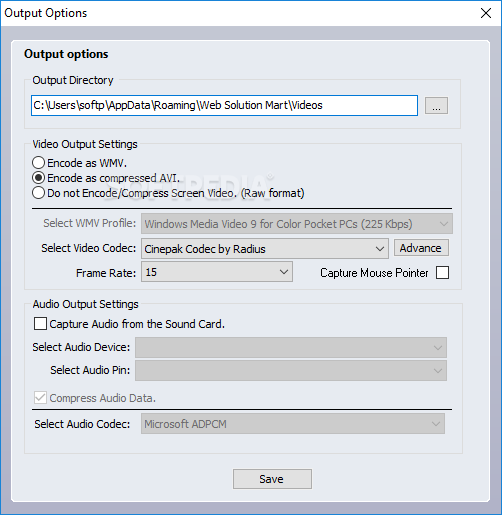The image size is (502, 515).
Task: Expand the Frame Rate dropdown arrow
Action: (x=284, y=272)
